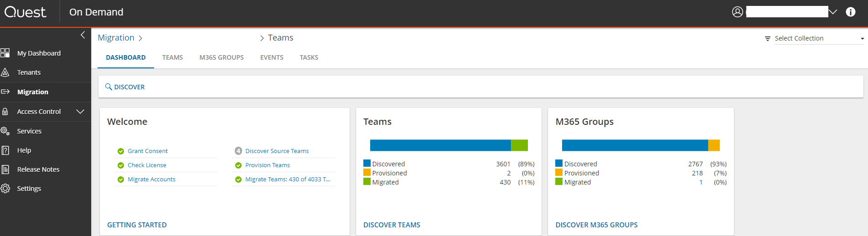Open the Check License link
The height and width of the screenshot is (236, 868).
pyautogui.click(x=147, y=165)
